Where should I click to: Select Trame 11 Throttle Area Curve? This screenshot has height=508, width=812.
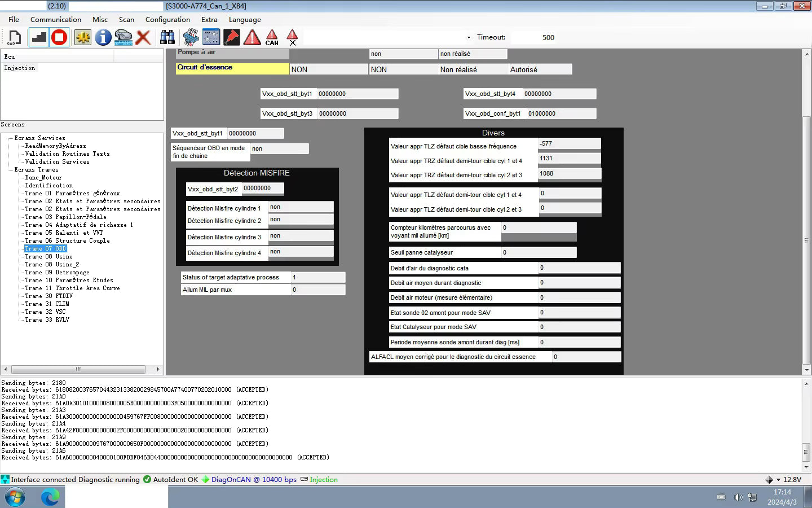click(x=72, y=288)
